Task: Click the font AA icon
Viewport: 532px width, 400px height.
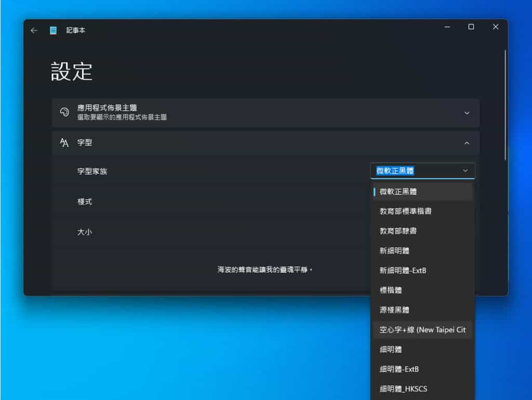Action: 64,142
